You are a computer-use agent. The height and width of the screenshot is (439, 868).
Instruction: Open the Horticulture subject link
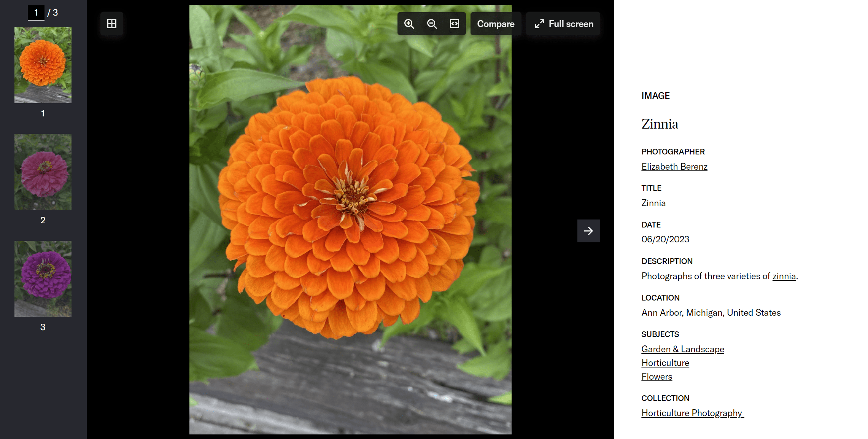pyautogui.click(x=665, y=363)
